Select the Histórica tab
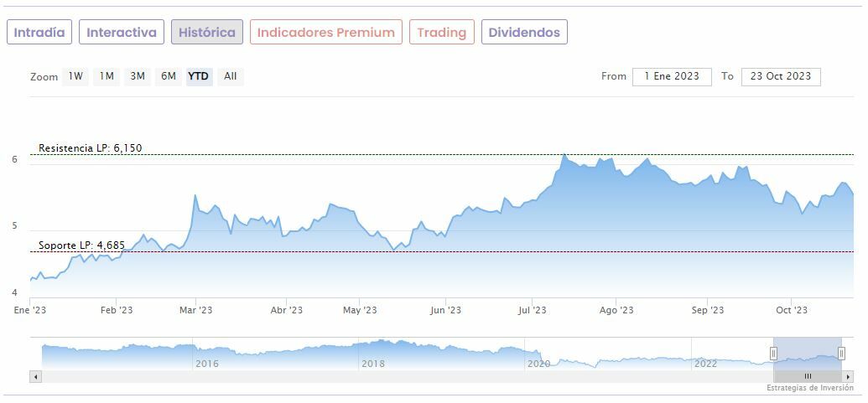This screenshot has width=868, height=403. (207, 33)
